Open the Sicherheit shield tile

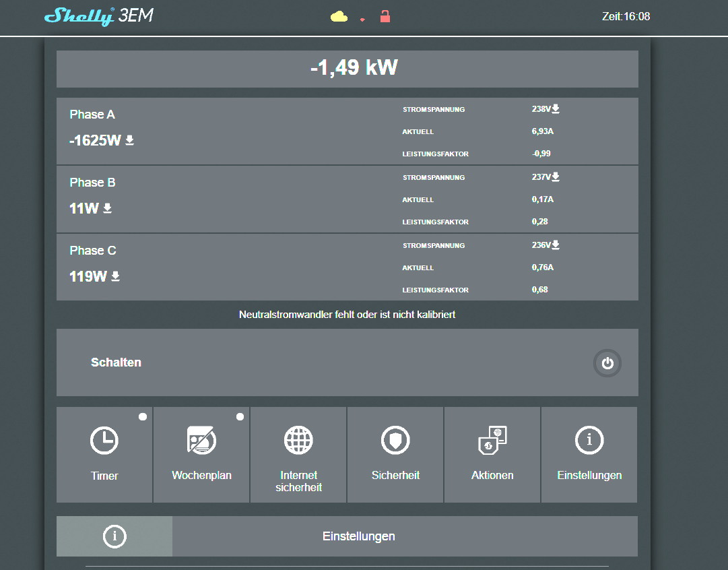(395, 455)
